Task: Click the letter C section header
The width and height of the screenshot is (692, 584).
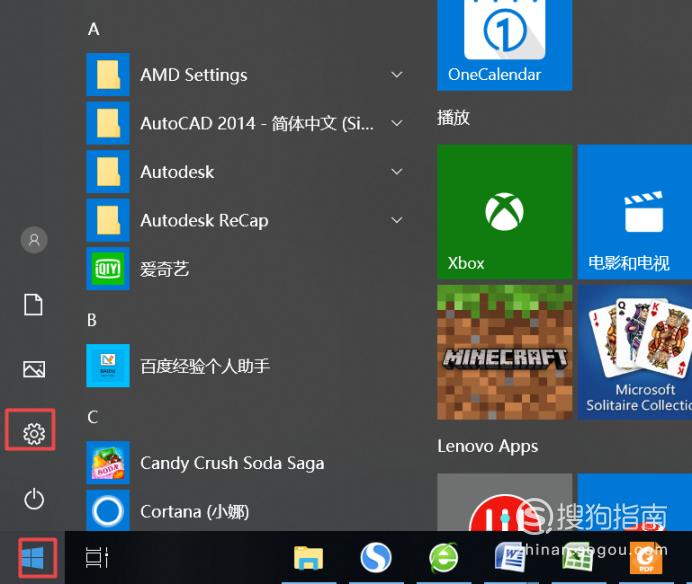Action: (x=92, y=417)
